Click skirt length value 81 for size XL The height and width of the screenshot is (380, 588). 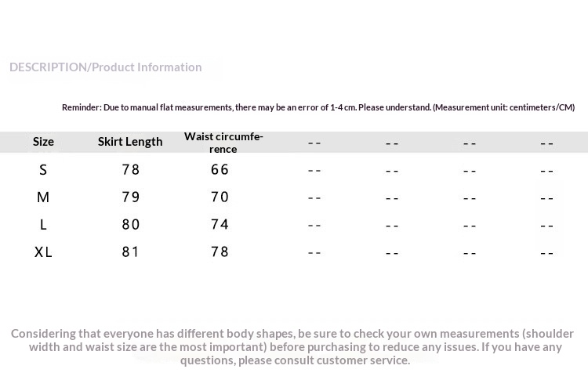tap(130, 252)
